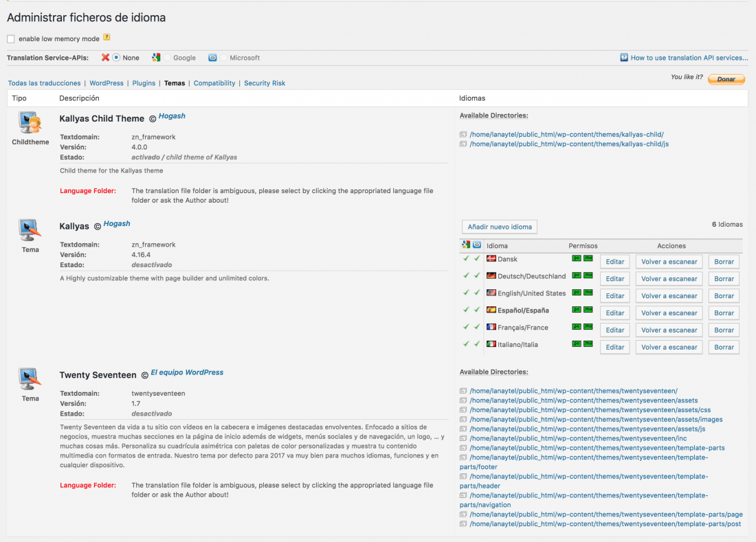Click the Twenty Seventeen theme icon
756x542 pixels.
click(30, 379)
